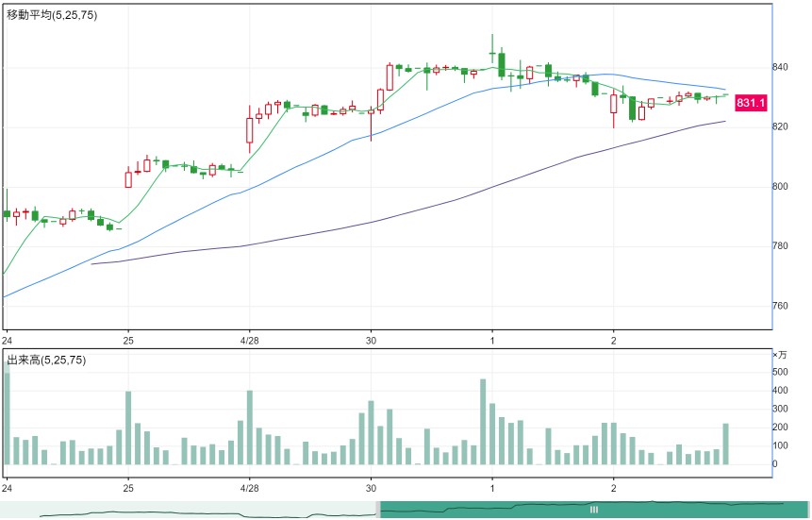Click the last volume bar on the right

point(725,445)
